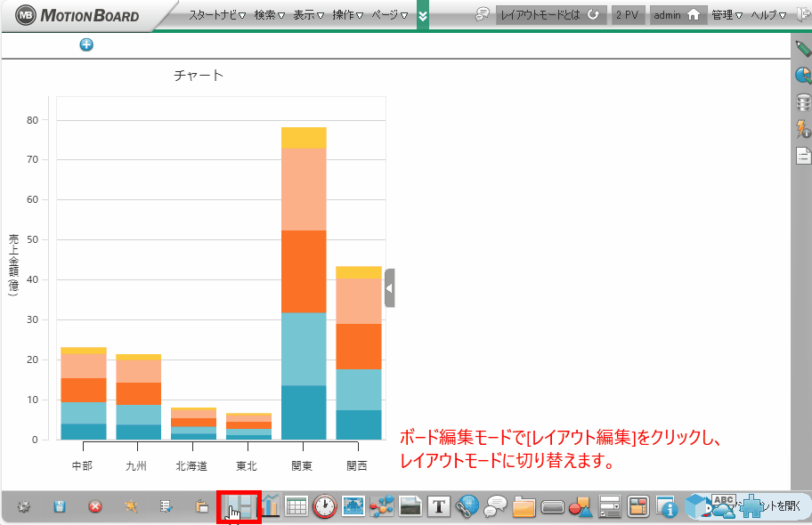Viewport: 812px width, 525px height.
Task: Click the Layout Edit icon in bottom toolbar
Action: 239,506
